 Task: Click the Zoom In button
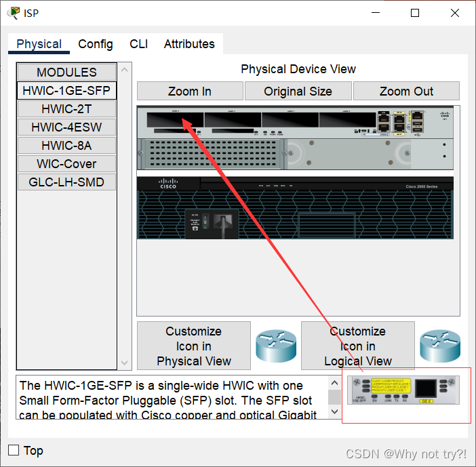(x=190, y=91)
